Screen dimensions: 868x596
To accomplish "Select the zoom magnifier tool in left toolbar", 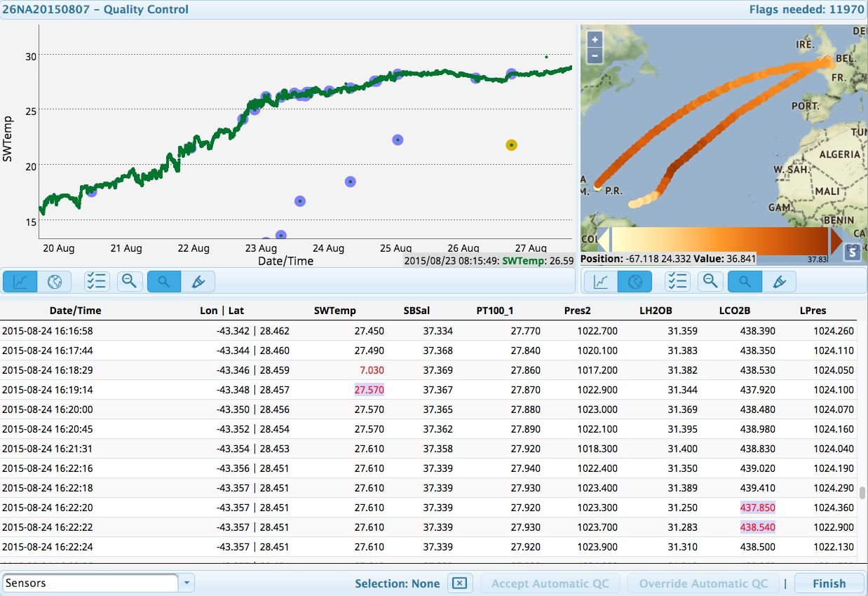I will (163, 282).
